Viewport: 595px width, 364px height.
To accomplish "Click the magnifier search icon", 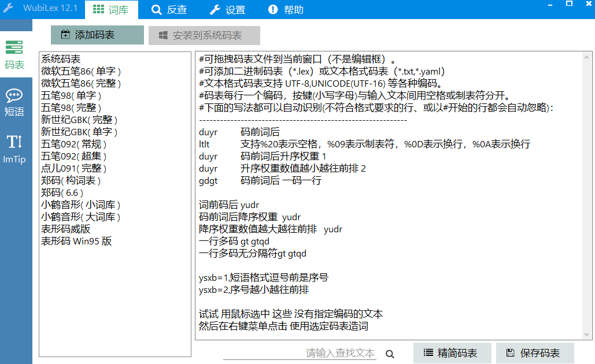I will click(x=391, y=353).
